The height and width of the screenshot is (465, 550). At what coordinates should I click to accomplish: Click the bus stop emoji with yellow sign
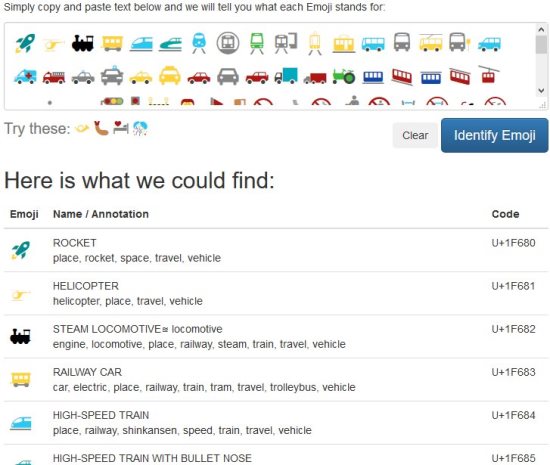[460, 42]
